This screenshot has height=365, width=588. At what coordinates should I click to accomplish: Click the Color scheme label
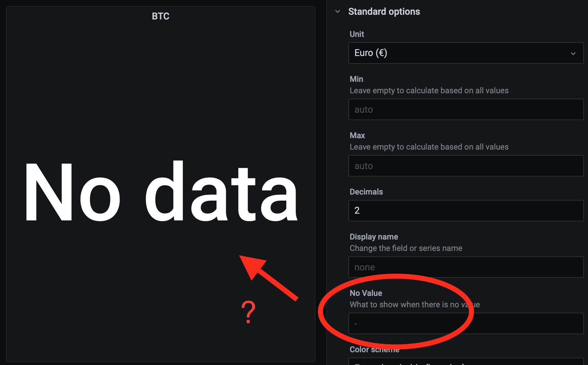point(374,349)
